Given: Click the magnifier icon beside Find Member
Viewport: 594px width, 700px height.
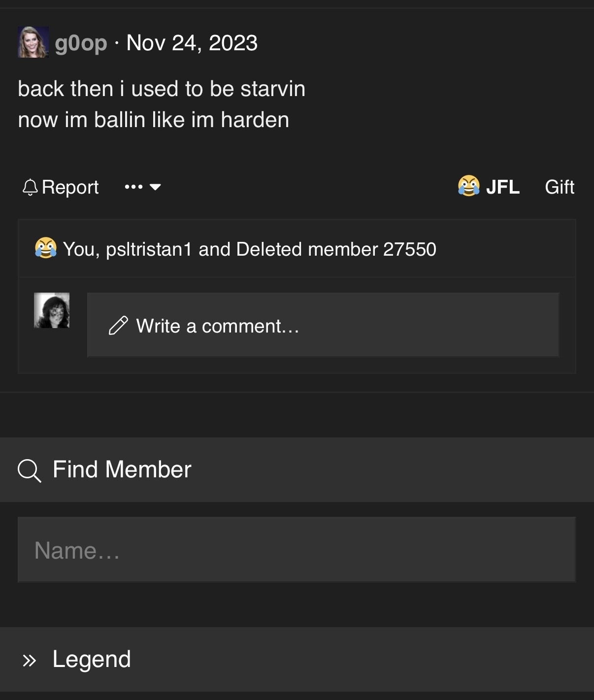Looking at the screenshot, I should click(29, 470).
